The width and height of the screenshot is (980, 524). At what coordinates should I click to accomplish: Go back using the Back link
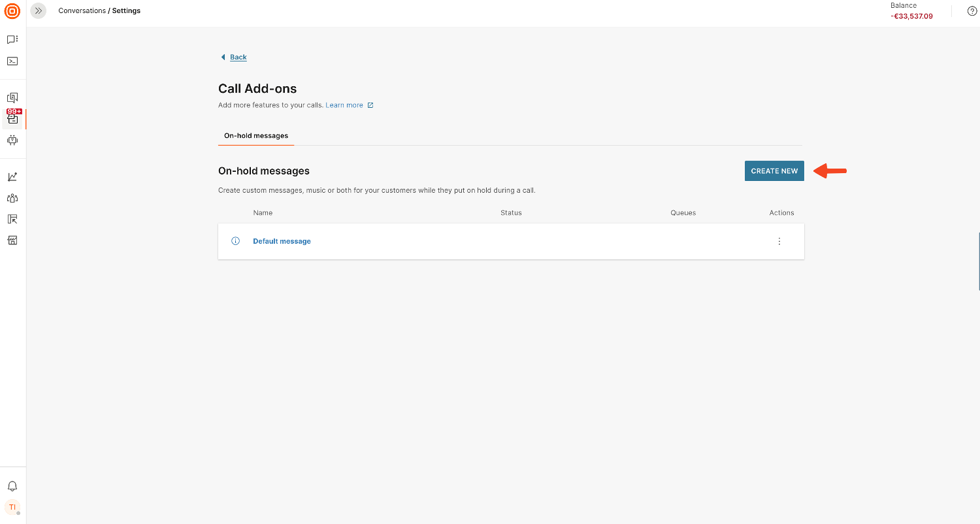point(238,57)
